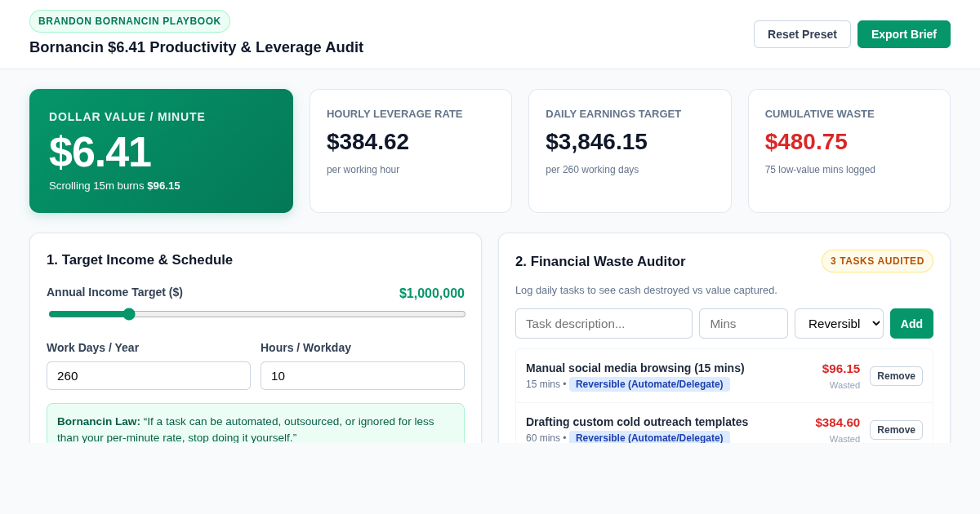Click the Manual social media browsing task title
The image size is (980, 514).
(x=635, y=368)
